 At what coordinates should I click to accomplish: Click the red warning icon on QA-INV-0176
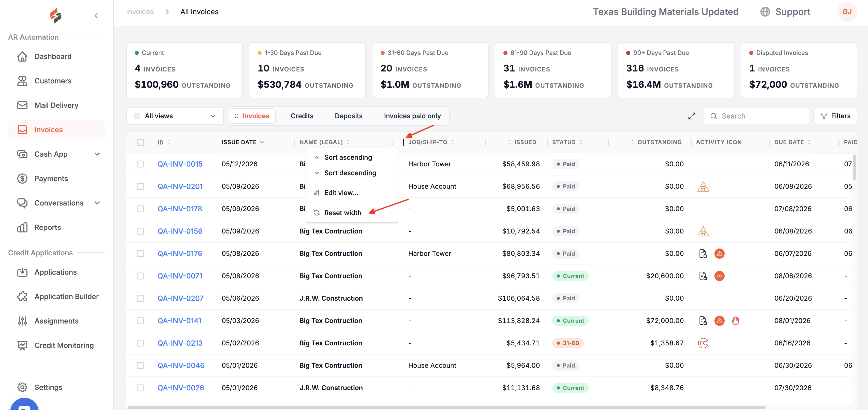(x=719, y=254)
